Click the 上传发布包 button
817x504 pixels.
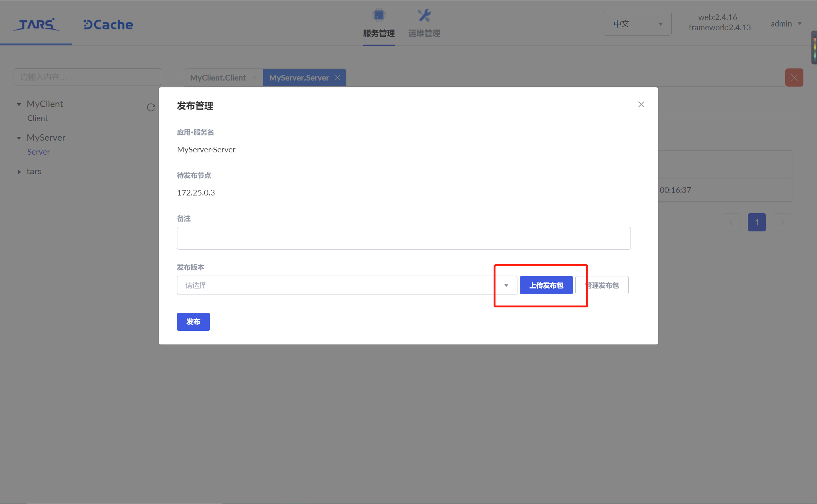[x=546, y=285]
